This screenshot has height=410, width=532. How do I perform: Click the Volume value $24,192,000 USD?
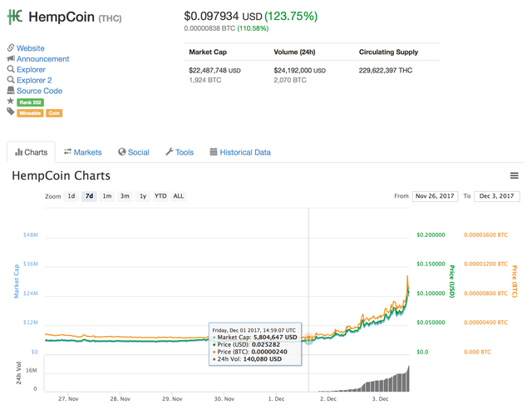click(300, 71)
